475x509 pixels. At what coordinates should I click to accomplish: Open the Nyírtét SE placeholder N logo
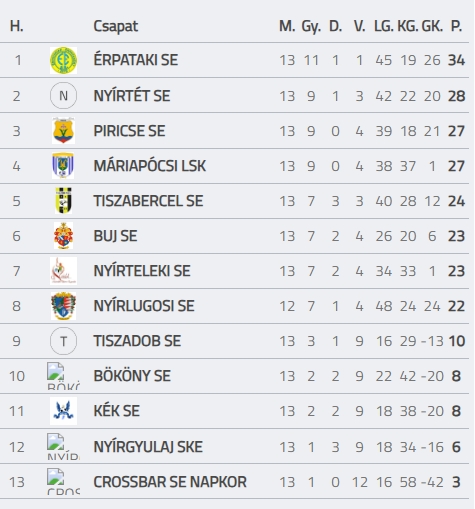[x=63, y=96]
